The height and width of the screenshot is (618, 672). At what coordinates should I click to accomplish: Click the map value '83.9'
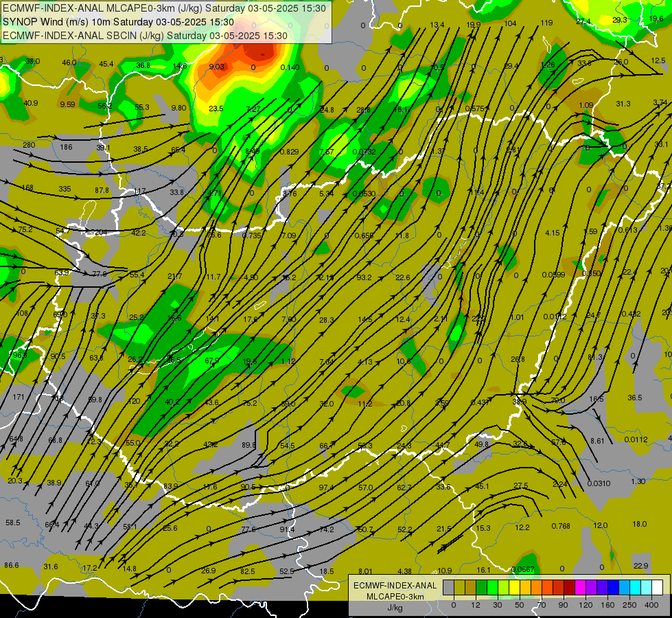(170, 486)
